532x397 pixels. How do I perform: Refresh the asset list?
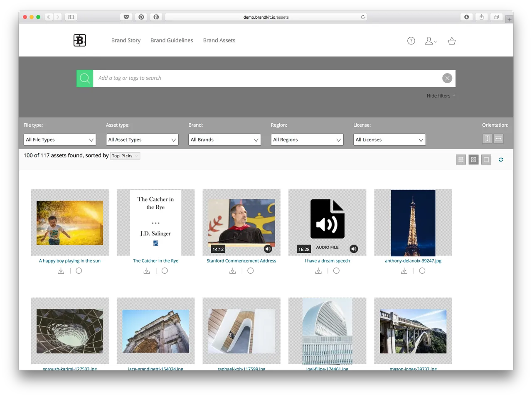click(x=501, y=159)
